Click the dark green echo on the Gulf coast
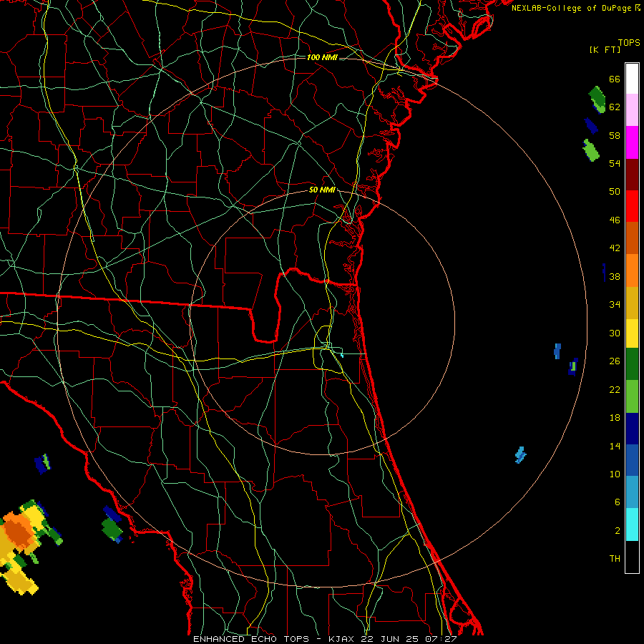Screen dimensions: 644x644 click(112, 528)
